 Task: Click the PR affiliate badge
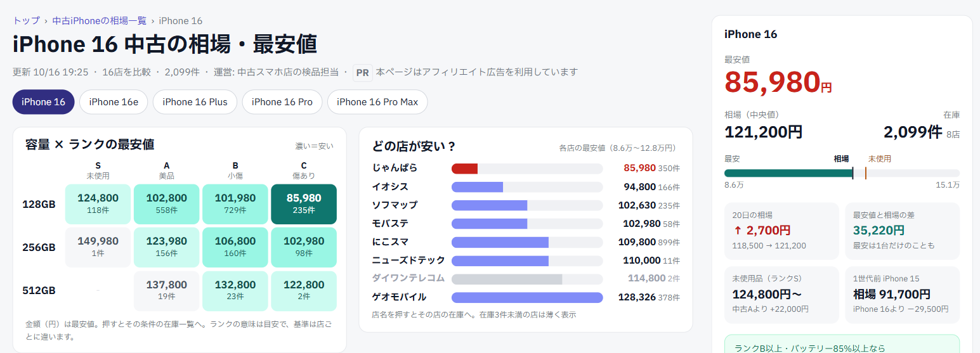coord(362,73)
